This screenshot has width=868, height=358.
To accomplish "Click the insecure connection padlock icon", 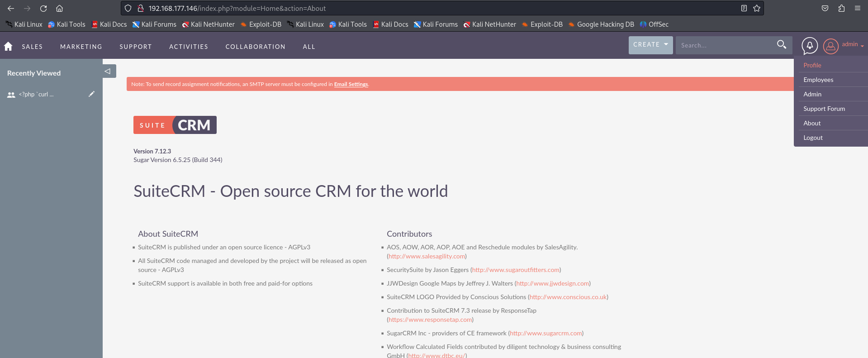I will coord(140,8).
